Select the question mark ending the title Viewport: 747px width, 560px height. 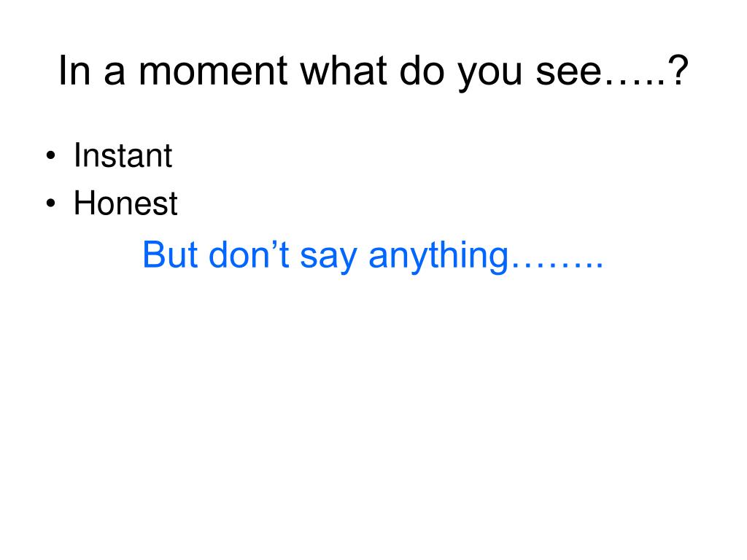678,69
